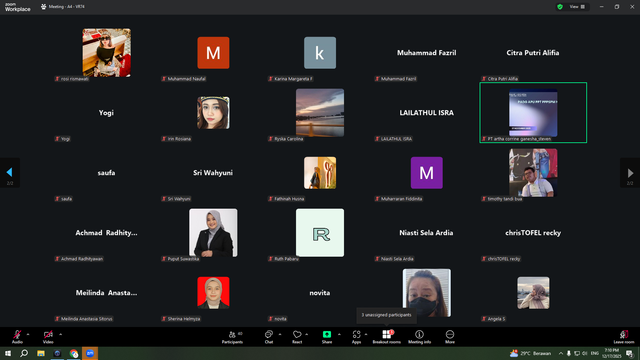
Task: Click the Zoom Workplace logo
Action: click(18, 7)
